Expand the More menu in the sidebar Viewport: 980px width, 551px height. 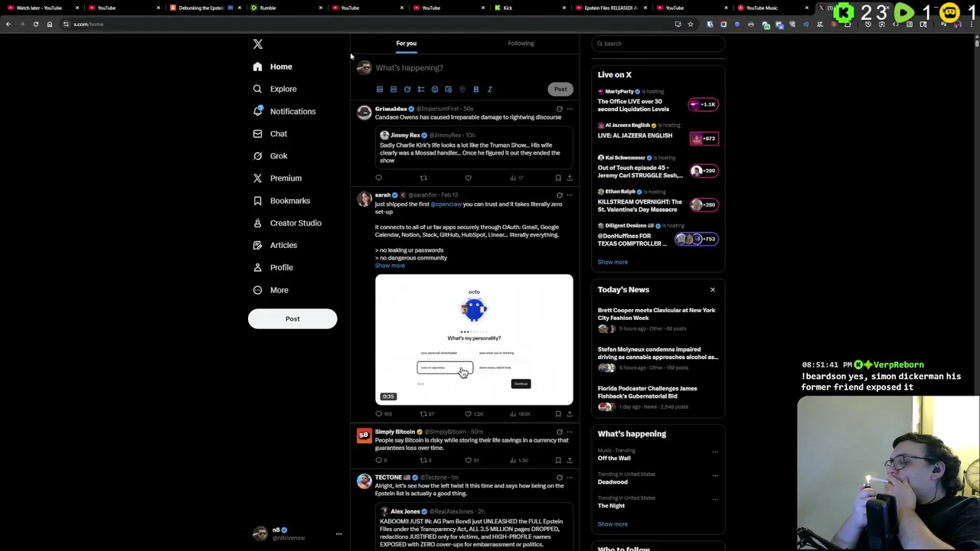pyautogui.click(x=271, y=290)
